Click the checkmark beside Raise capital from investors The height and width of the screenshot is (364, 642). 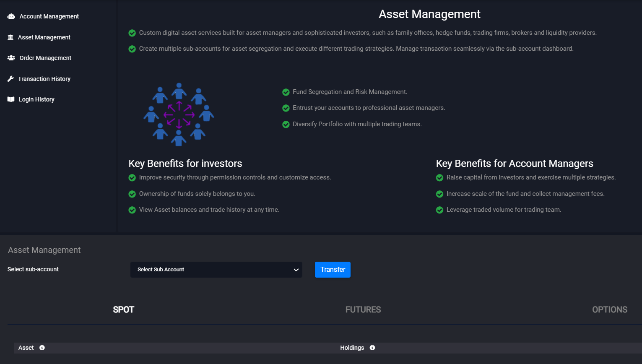point(439,177)
